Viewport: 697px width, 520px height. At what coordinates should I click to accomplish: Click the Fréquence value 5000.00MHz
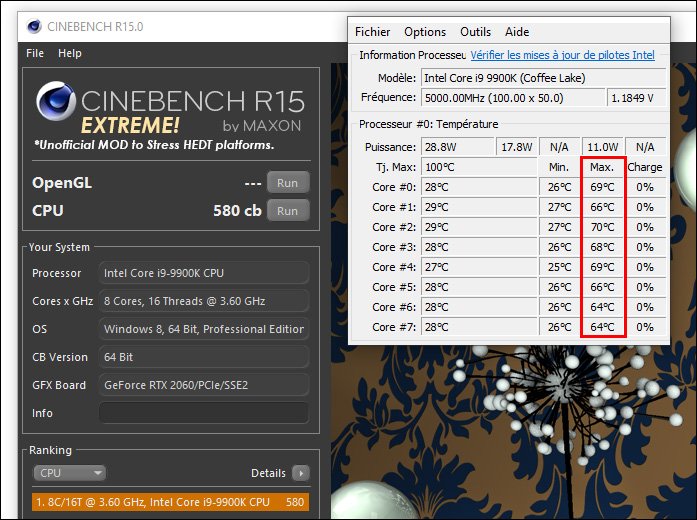tap(512, 98)
